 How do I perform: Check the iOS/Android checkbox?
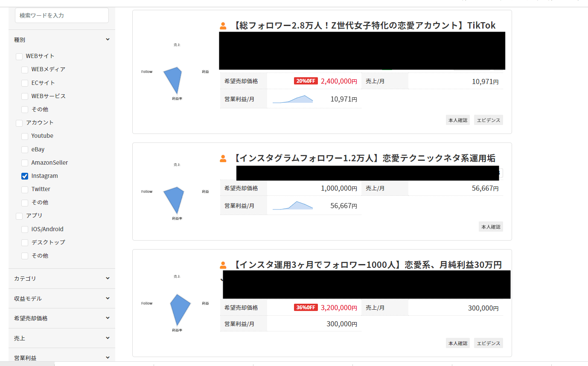pyautogui.click(x=25, y=229)
